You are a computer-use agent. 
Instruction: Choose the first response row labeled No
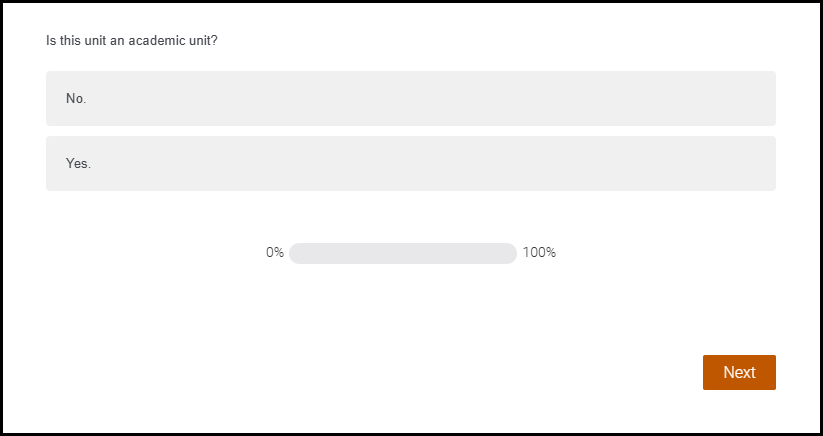[410, 98]
